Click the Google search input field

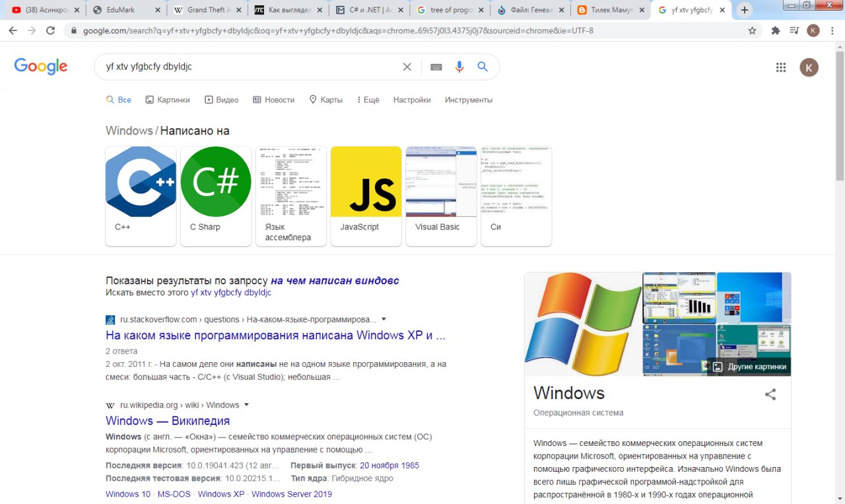coord(251,67)
